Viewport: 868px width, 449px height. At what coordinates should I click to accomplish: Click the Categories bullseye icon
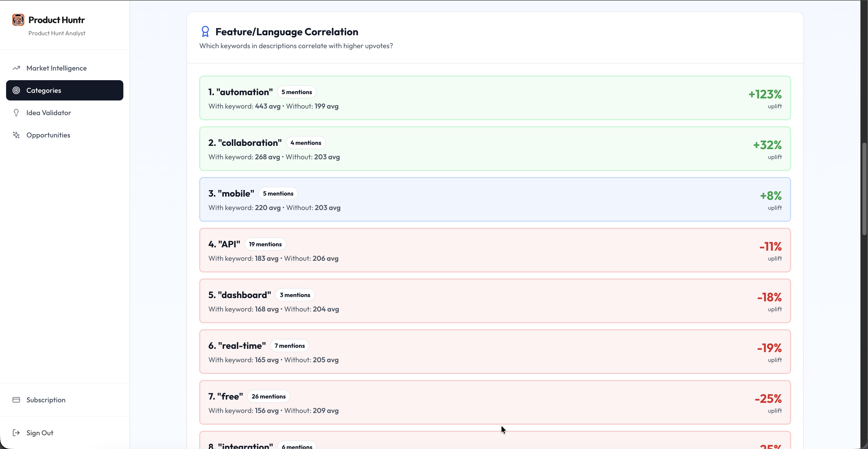tap(16, 90)
